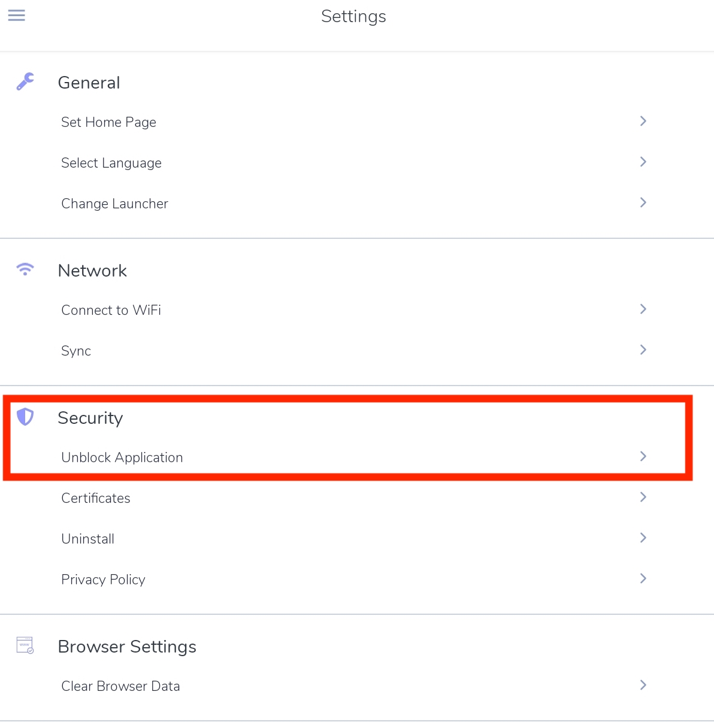
Task: Click the Network WiFi icon
Action: click(25, 269)
